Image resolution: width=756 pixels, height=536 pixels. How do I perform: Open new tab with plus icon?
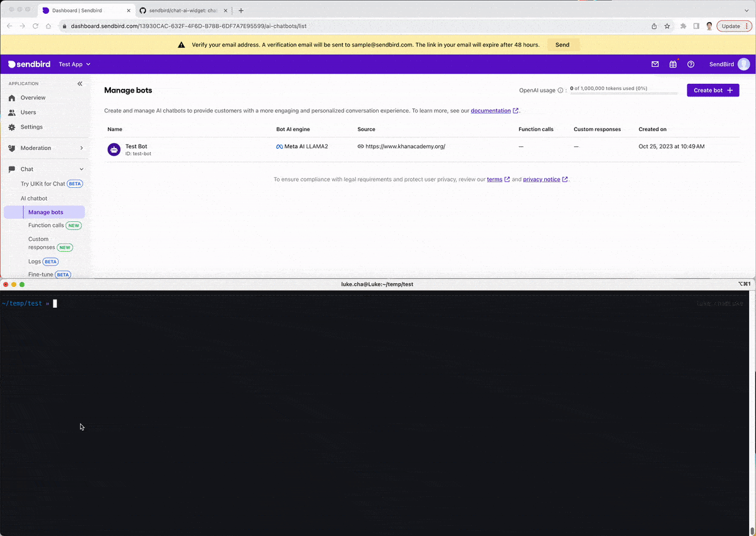(241, 10)
